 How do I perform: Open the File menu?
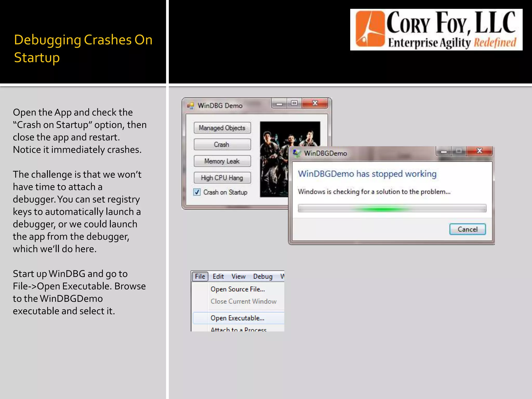pos(200,276)
